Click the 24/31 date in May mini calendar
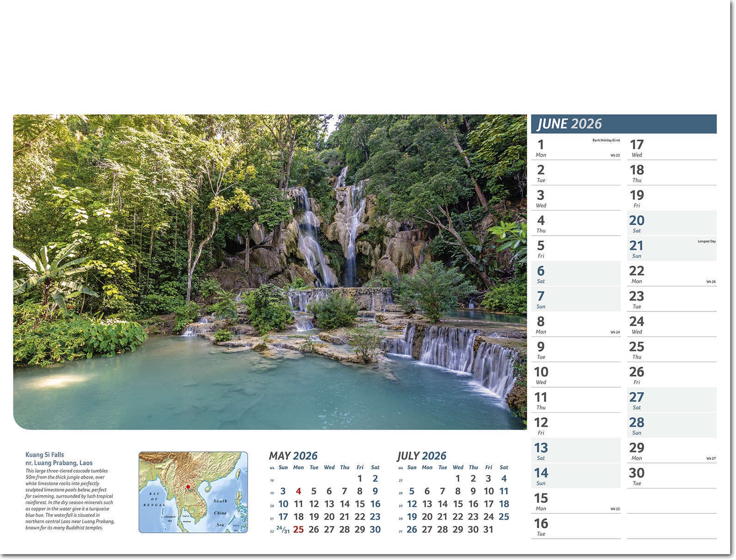This screenshot has height=560, width=736. point(283,530)
